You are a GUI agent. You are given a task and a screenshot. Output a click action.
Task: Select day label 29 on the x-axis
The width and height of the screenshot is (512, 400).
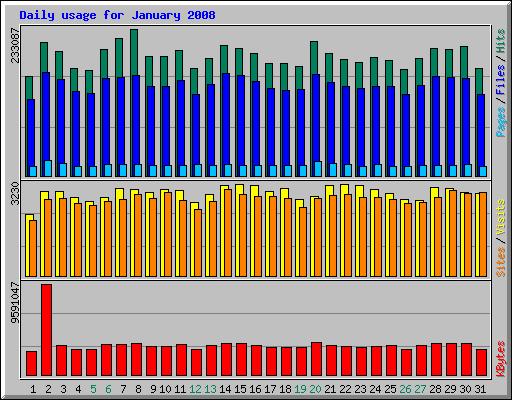coord(450,389)
